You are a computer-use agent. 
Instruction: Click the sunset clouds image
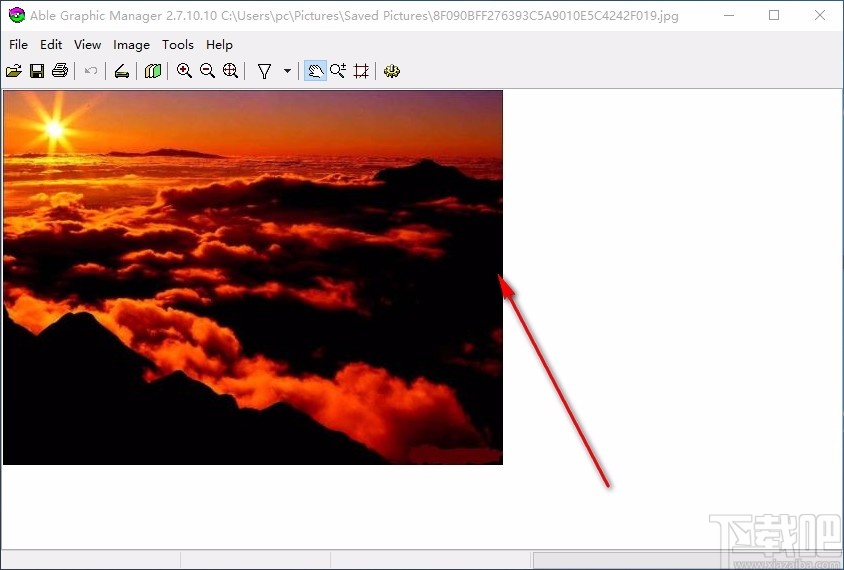253,277
